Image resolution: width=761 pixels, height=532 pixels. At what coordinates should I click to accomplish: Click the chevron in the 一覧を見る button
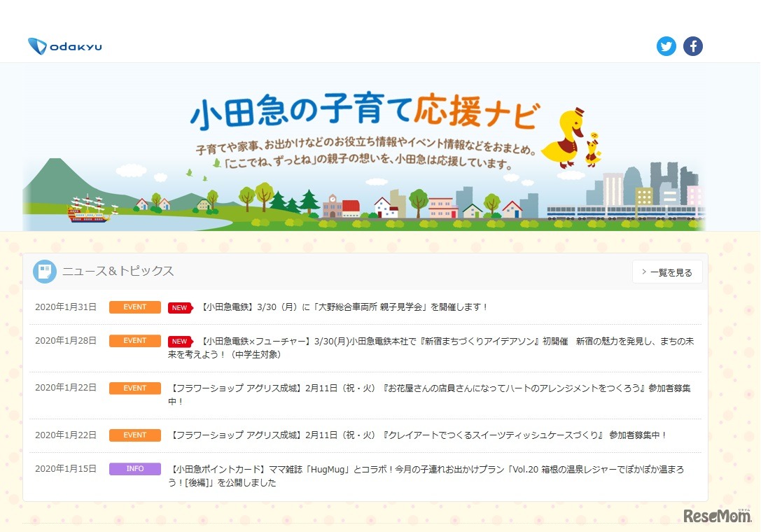(643, 272)
